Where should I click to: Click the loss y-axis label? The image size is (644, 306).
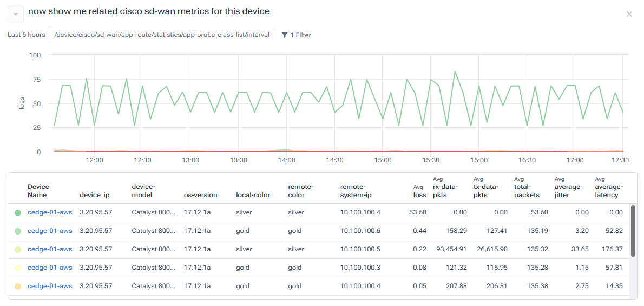point(22,103)
